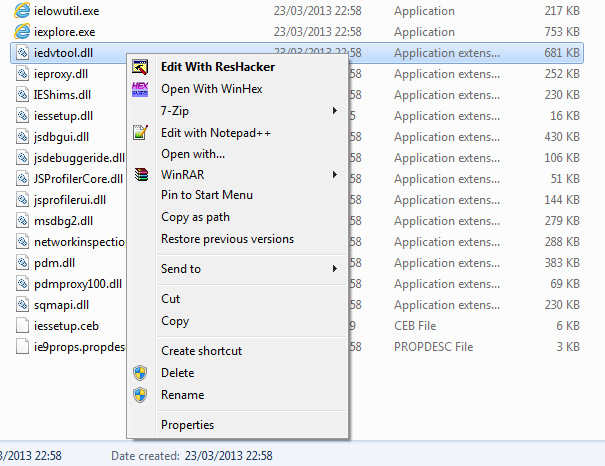Click the DLL file icon of sqmapi.dll
605x466 pixels.
(x=22, y=305)
